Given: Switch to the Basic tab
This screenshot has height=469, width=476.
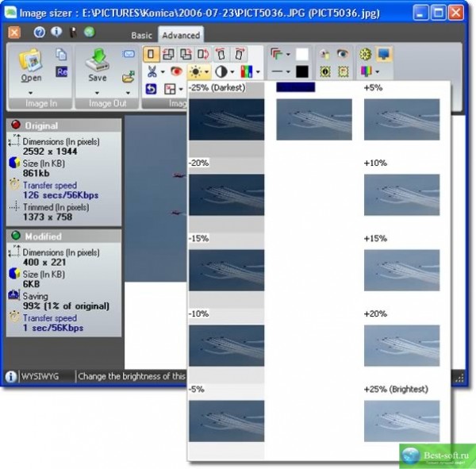Looking at the screenshot, I should (141, 35).
